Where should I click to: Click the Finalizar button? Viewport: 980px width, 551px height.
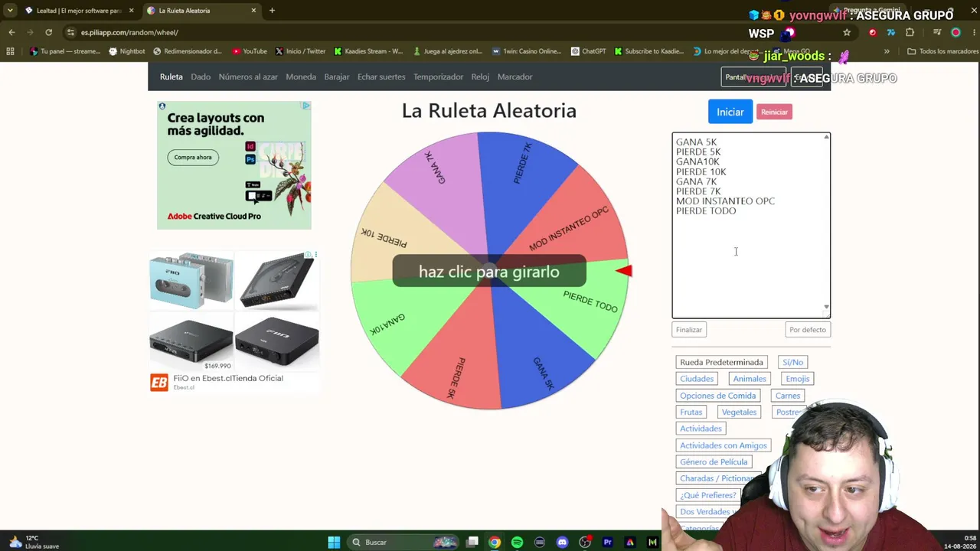point(689,330)
